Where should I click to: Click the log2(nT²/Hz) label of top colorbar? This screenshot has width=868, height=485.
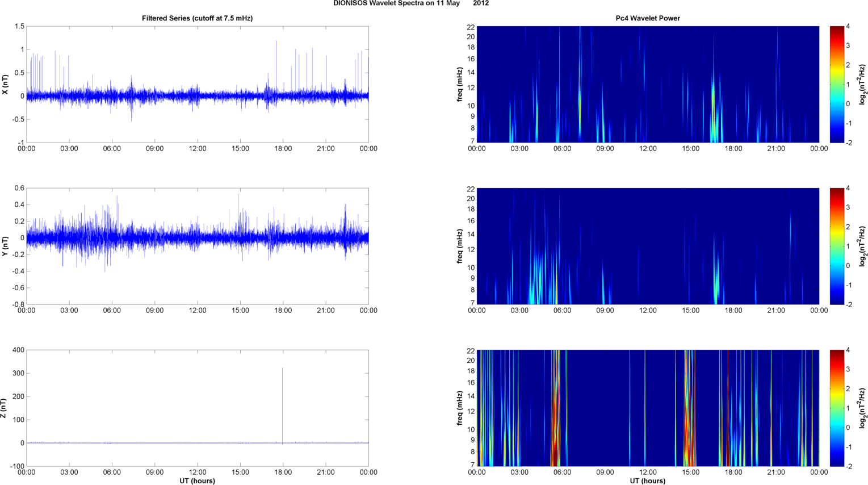click(863, 85)
